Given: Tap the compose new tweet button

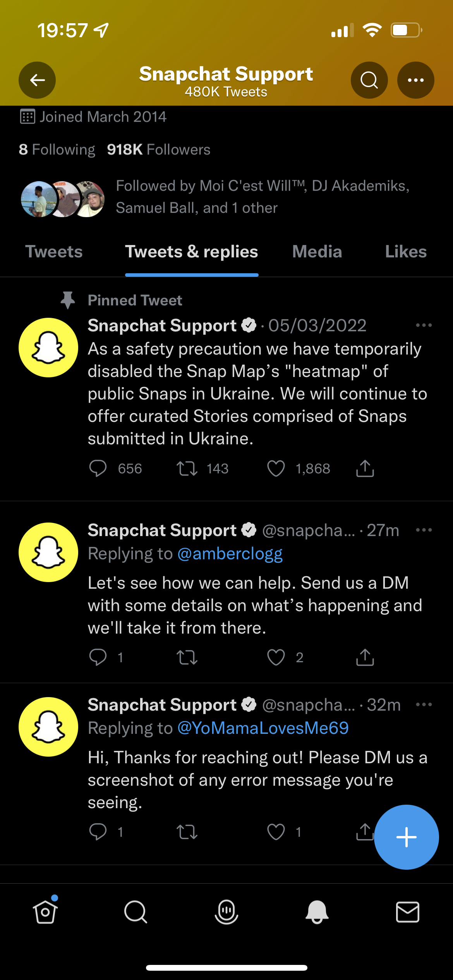Looking at the screenshot, I should (x=406, y=837).
